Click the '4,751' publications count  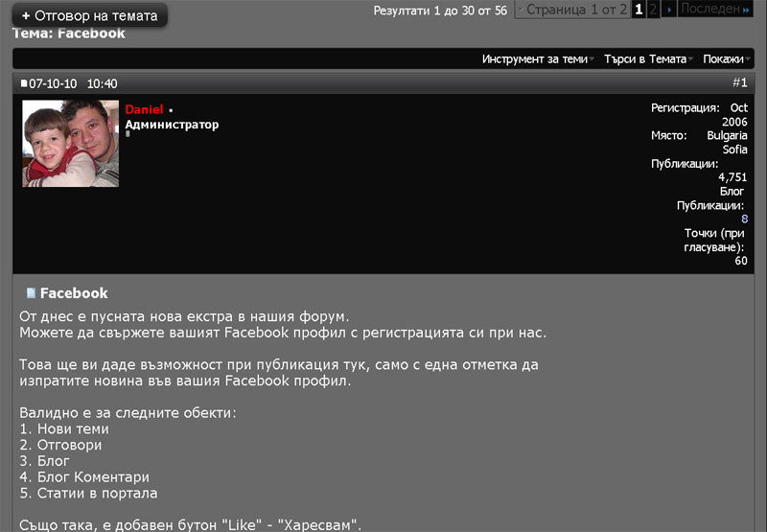click(x=732, y=177)
